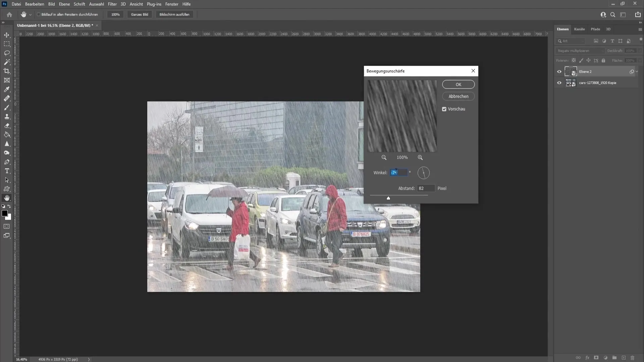The height and width of the screenshot is (362, 644).
Task: Select the Custom Shape tool
Action: click(7, 189)
